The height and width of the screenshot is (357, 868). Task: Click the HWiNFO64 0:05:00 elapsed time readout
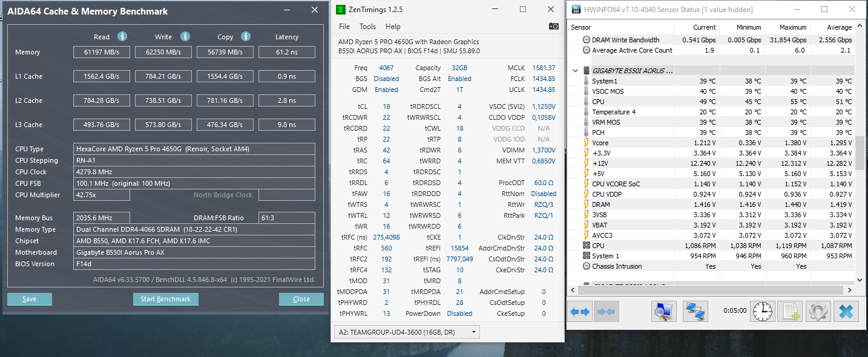pos(735,310)
